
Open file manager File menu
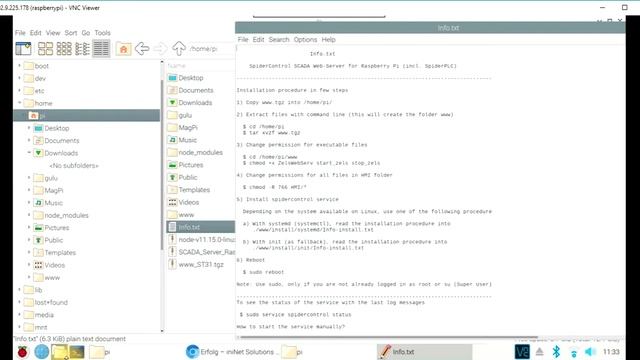pyautogui.click(x=20, y=33)
